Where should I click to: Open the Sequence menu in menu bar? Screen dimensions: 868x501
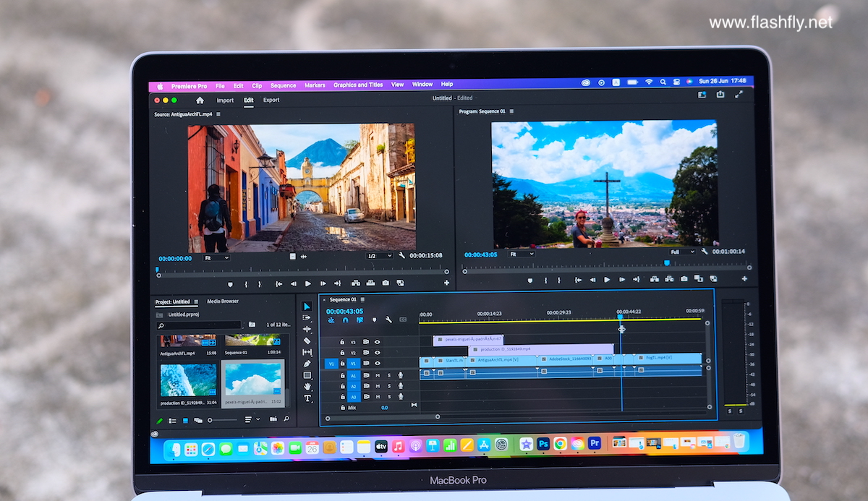coord(283,85)
